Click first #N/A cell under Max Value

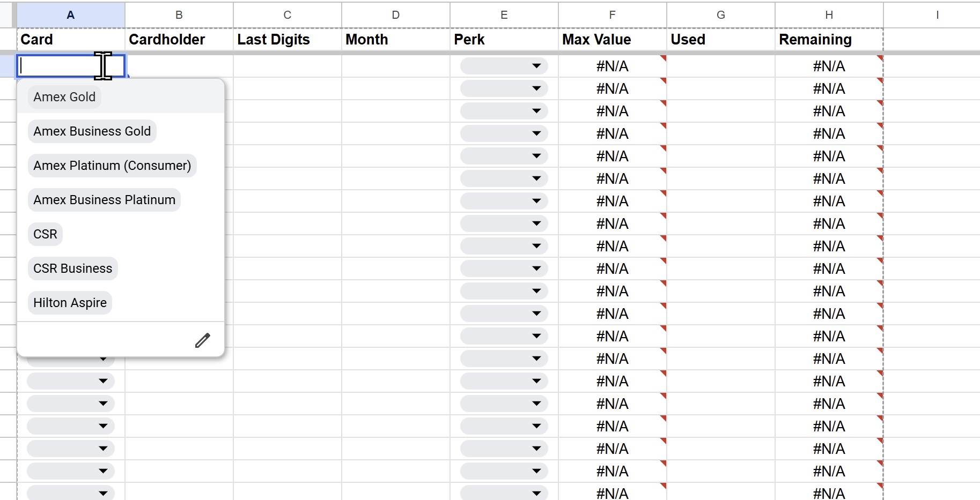pyautogui.click(x=613, y=66)
